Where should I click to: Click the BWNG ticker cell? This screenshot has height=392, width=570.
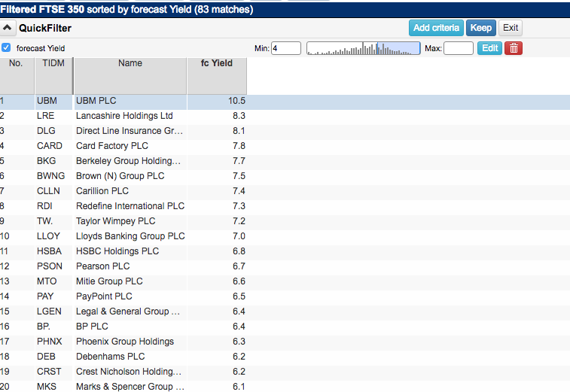pyautogui.click(x=53, y=176)
